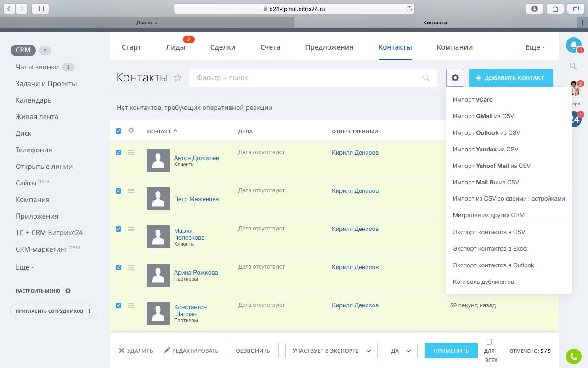Select Экспорт контактов в Excel
588x368 pixels.
490,249
